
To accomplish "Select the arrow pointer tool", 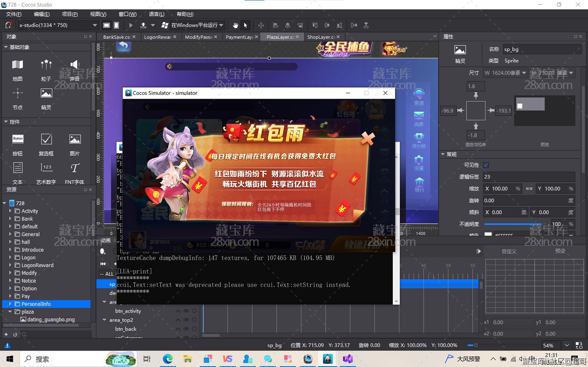I will 245,25.
